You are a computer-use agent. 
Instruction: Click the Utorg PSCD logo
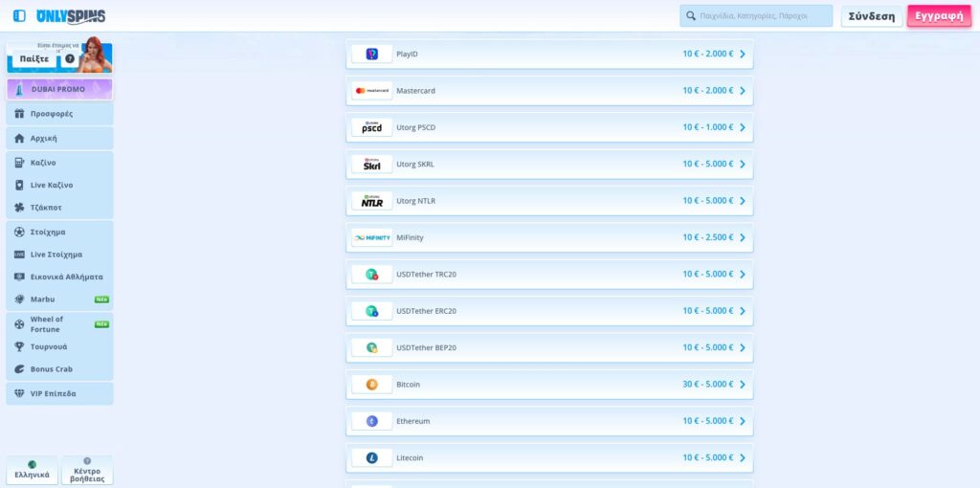click(371, 128)
